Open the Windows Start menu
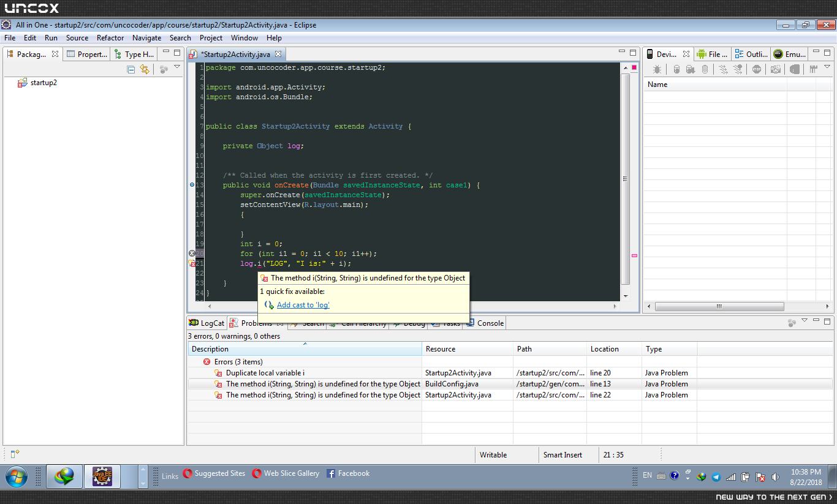Image resolution: width=837 pixels, height=504 pixels. pos(17,476)
